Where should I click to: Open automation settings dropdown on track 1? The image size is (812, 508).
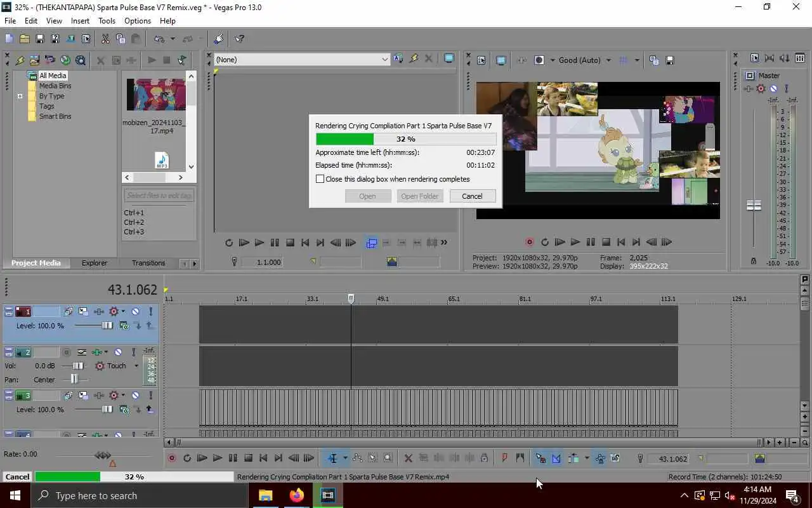(123, 312)
